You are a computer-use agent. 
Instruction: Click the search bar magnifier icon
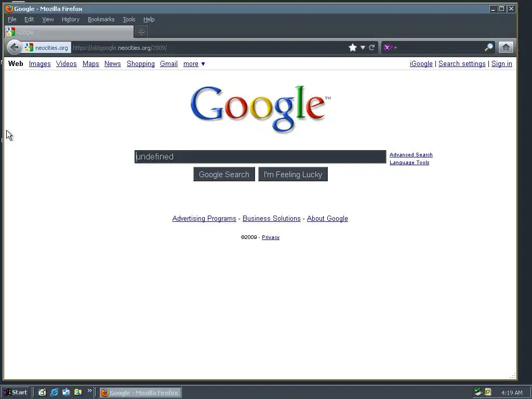(x=488, y=47)
